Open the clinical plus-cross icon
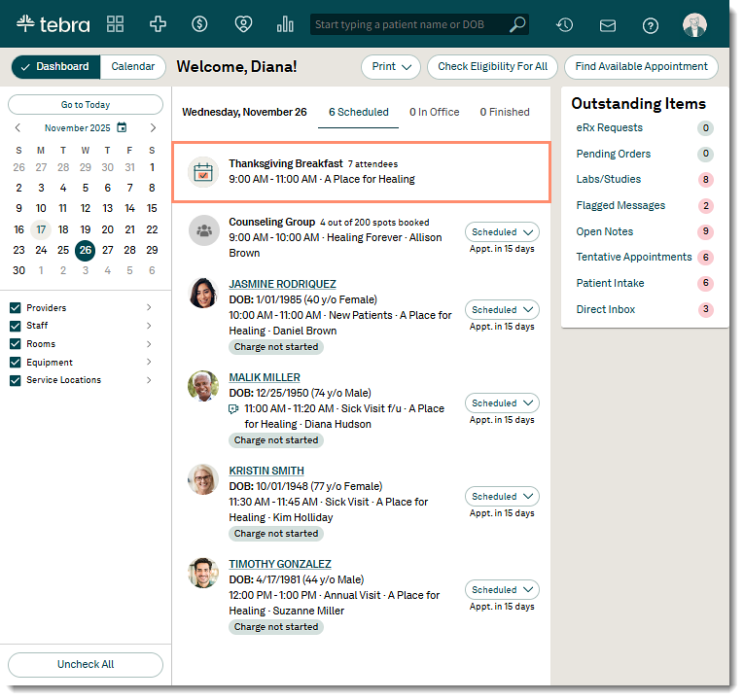This screenshot has width=744, height=700. [158, 23]
